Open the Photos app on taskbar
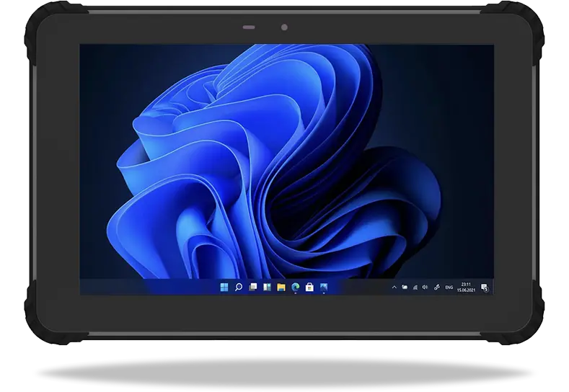Viewport: 569px width, 392px height. coord(324,288)
